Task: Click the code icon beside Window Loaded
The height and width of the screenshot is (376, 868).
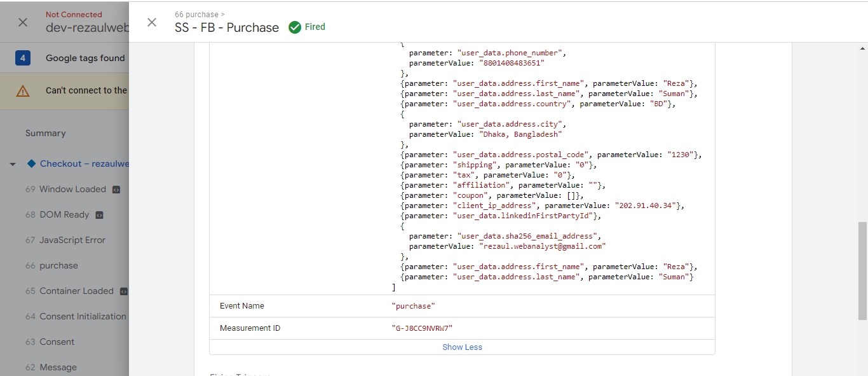Action: point(116,190)
